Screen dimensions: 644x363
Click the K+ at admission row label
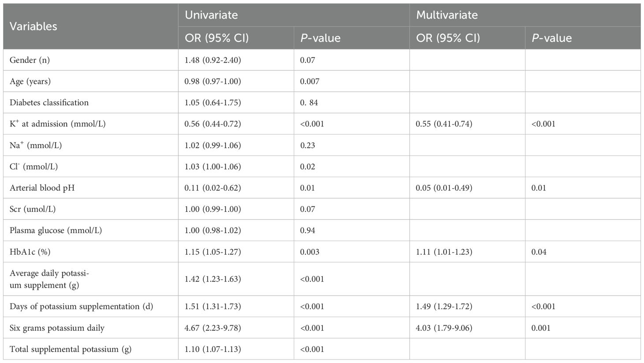click(57, 124)
